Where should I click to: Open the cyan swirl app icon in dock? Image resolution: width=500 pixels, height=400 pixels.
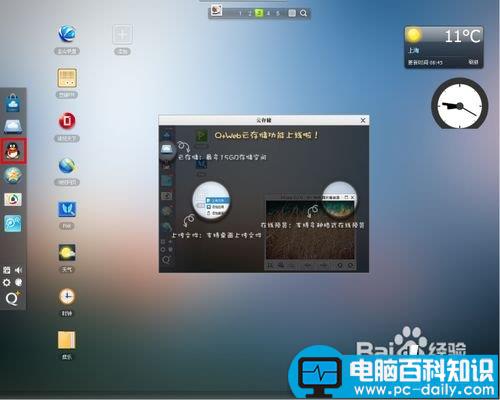(x=13, y=223)
